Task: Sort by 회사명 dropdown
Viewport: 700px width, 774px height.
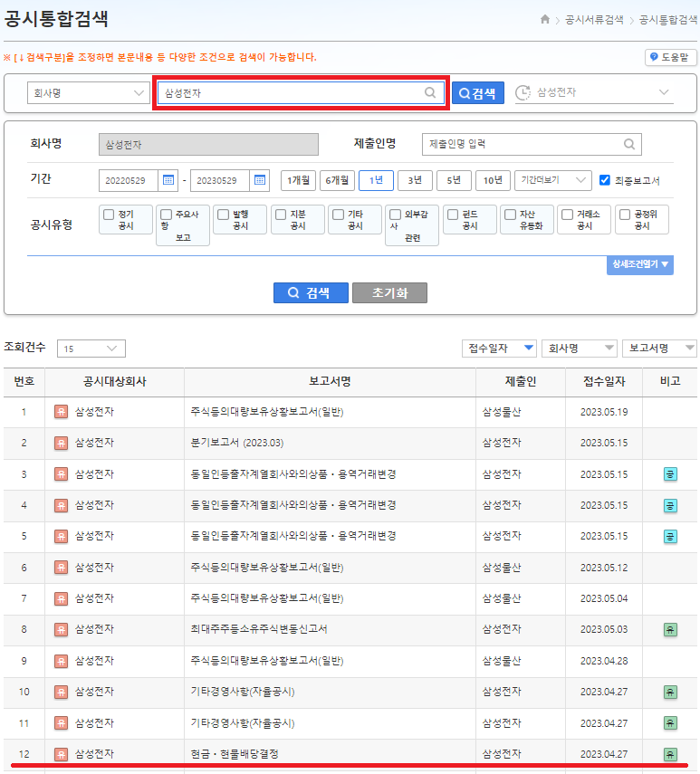Action: click(x=580, y=348)
